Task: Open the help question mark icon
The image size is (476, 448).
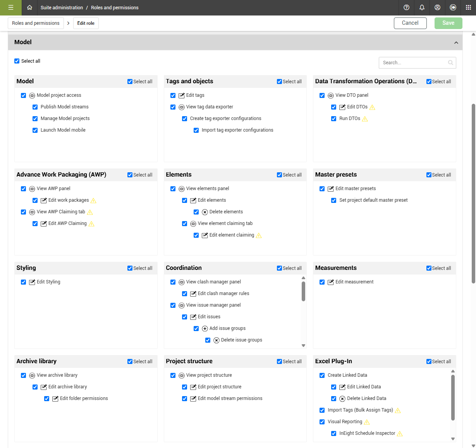Action: coord(406,7)
